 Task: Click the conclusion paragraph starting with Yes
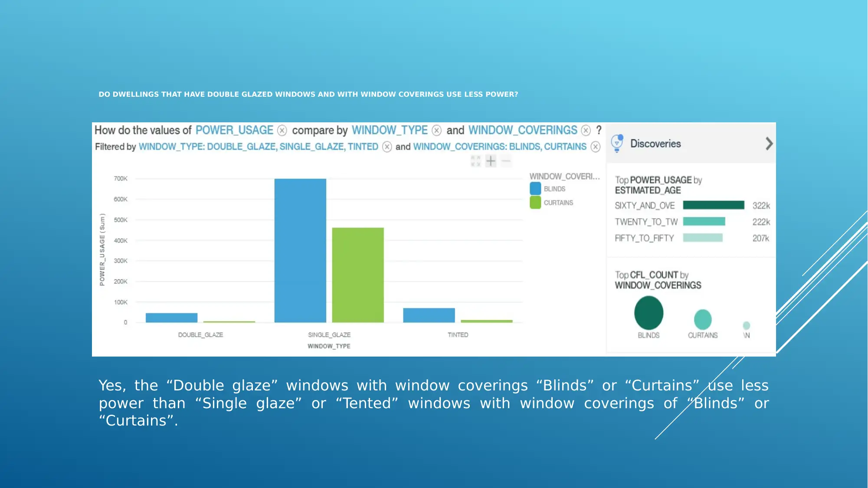tap(434, 403)
